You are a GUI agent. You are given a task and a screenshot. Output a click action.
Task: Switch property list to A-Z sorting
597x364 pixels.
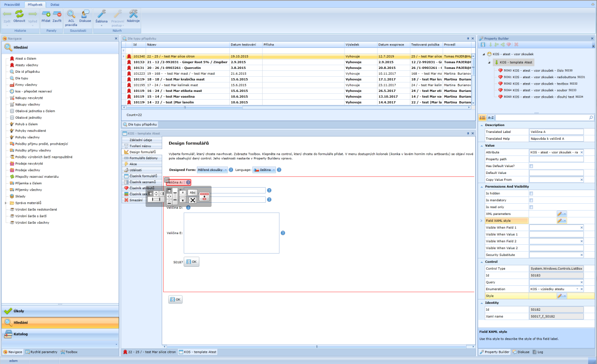pyautogui.click(x=491, y=118)
